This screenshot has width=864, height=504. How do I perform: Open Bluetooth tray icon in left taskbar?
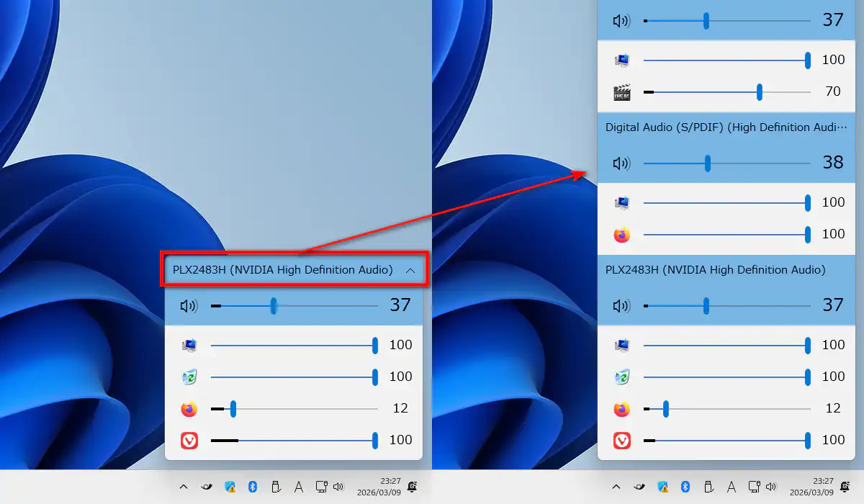point(253,487)
